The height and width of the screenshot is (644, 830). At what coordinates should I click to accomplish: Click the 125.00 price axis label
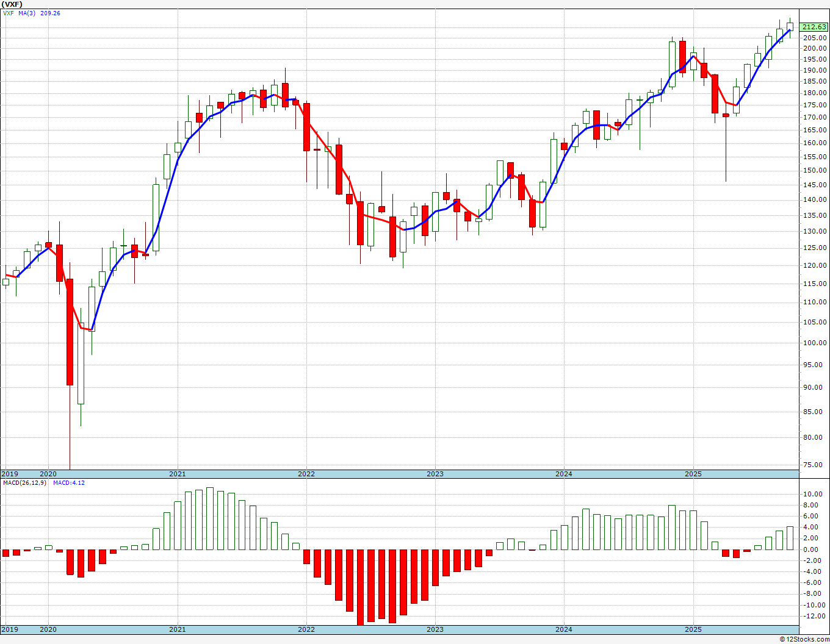tap(815, 248)
